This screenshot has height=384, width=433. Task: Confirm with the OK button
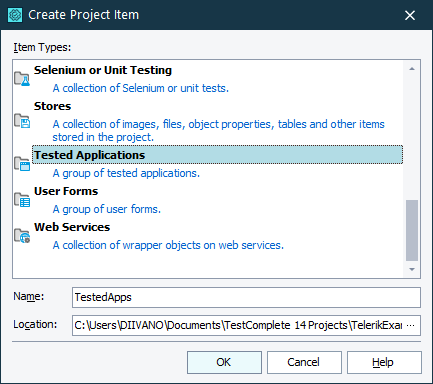pos(224,362)
